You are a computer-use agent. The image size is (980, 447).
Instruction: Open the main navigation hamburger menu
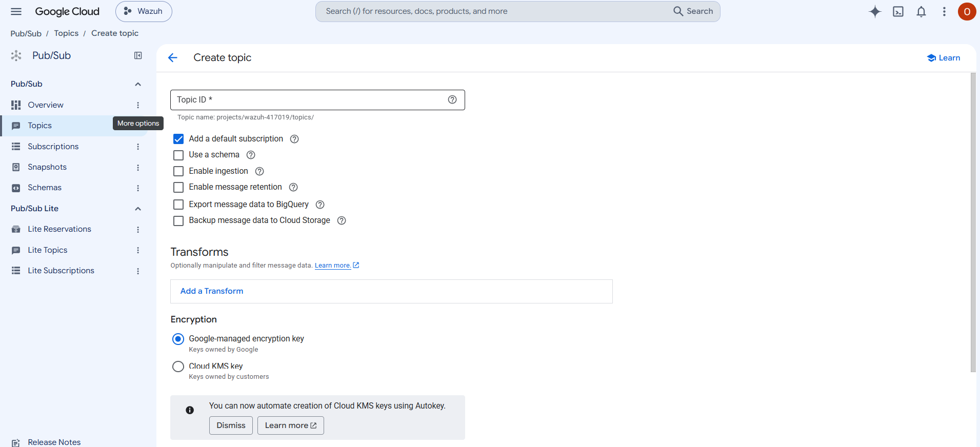(x=16, y=11)
